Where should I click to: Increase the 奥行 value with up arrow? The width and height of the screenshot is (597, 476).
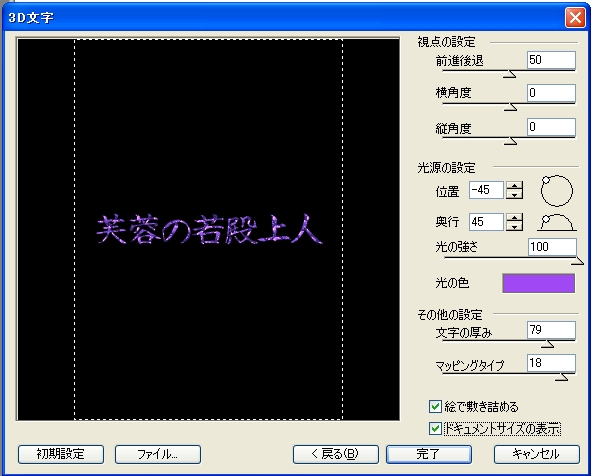pos(514,218)
